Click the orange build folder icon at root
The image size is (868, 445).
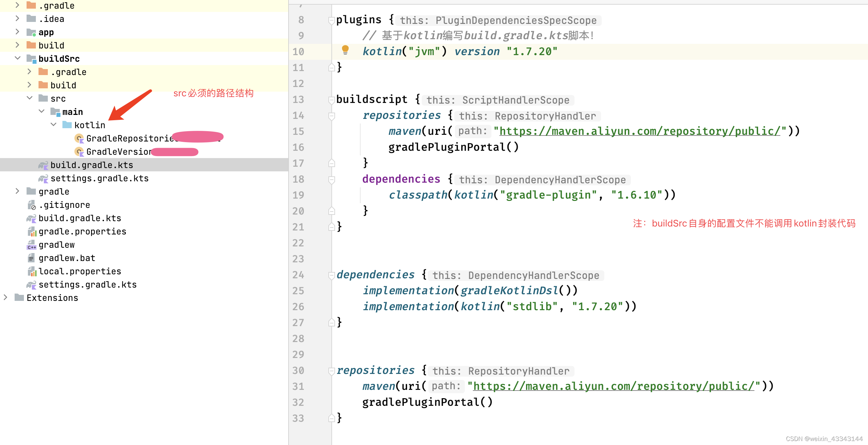(31, 45)
